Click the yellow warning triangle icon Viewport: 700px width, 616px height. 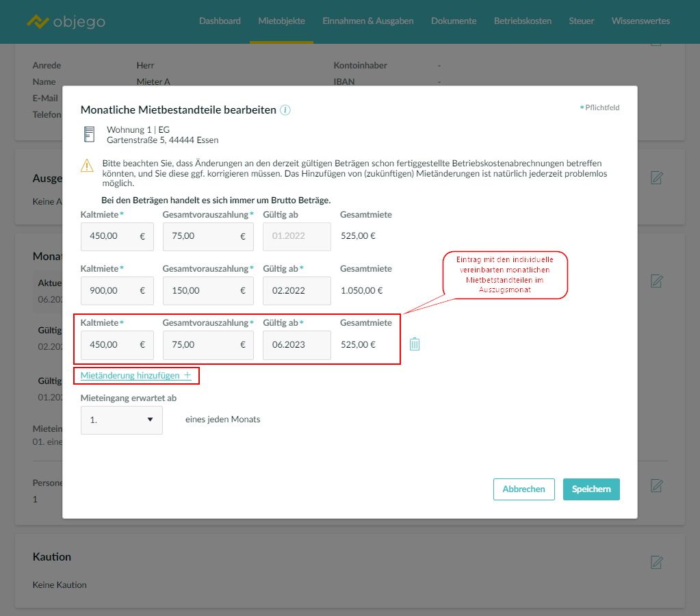87,165
